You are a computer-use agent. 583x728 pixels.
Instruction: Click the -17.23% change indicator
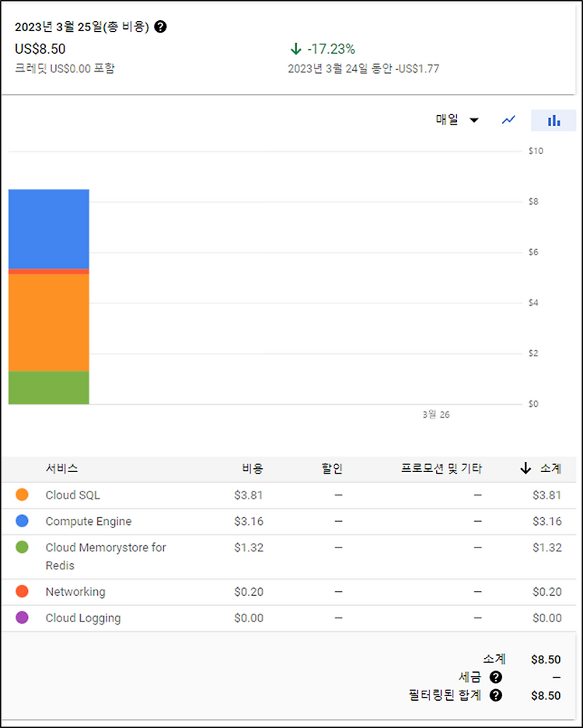pyautogui.click(x=323, y=49)
